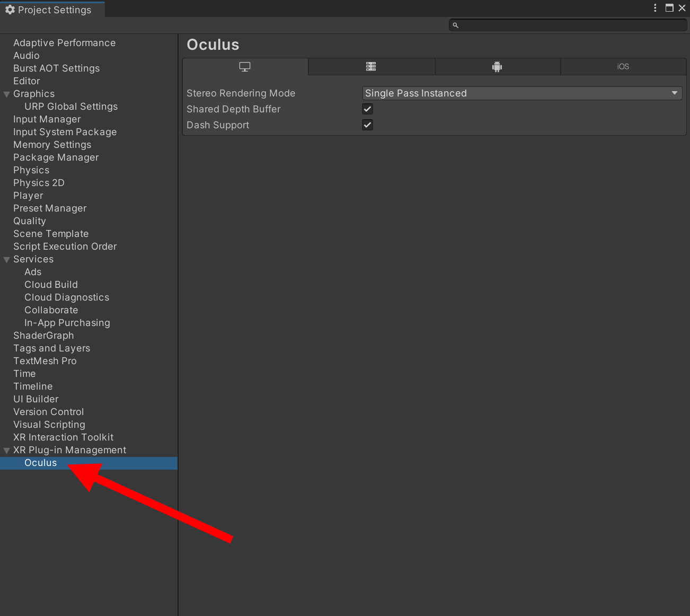Toggle the Shared Depth Buffer checkbox
690x616 pixels.
click(367, 109)
